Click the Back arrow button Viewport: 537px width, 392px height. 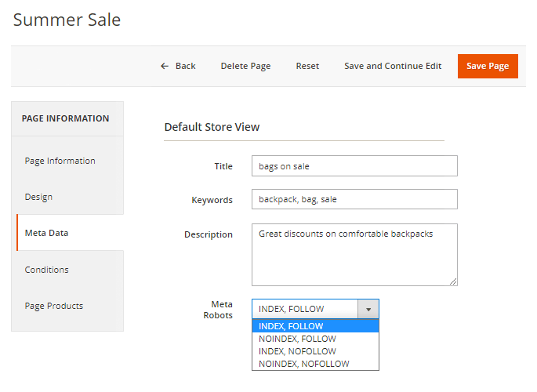coord(178,66)
